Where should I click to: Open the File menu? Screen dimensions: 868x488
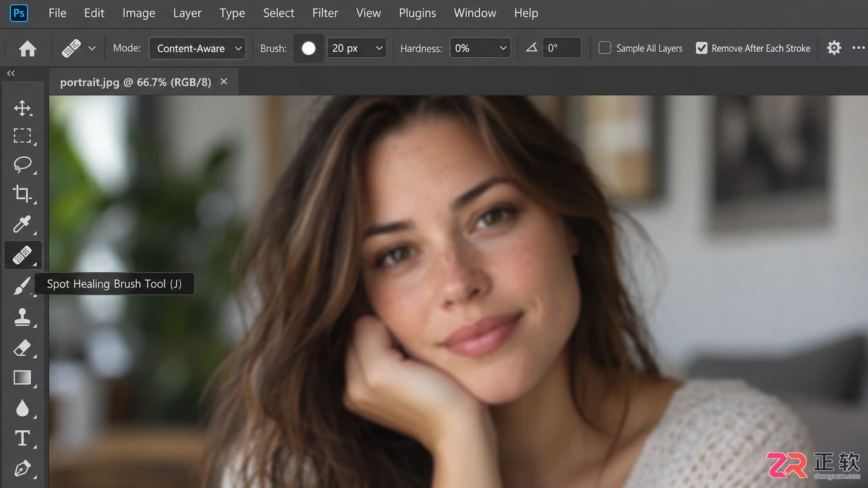tap(57, 13)
